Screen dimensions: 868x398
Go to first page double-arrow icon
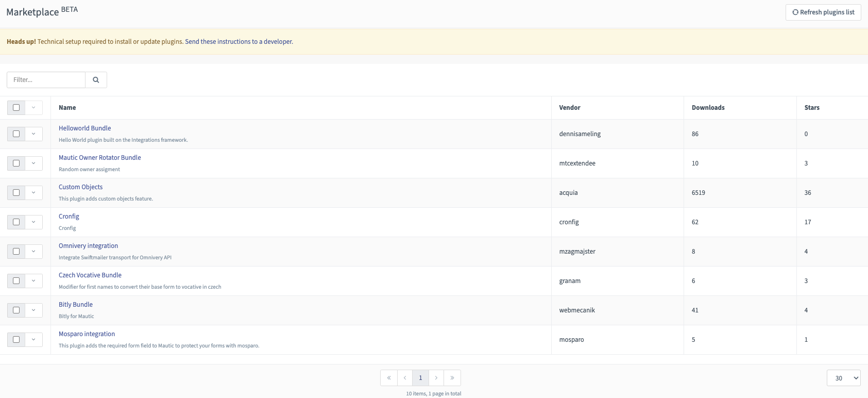[x=389, y=378]
